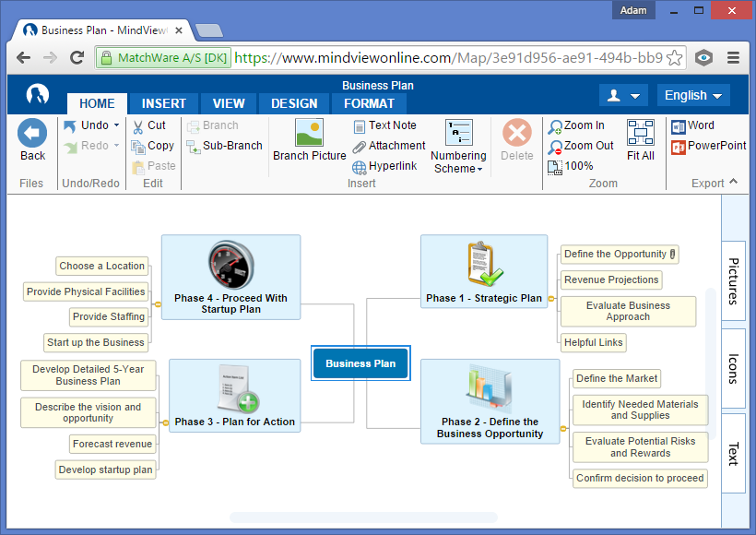Bookmark this page with the star icon
Screen dimensions: 756x535
[674, 58]
